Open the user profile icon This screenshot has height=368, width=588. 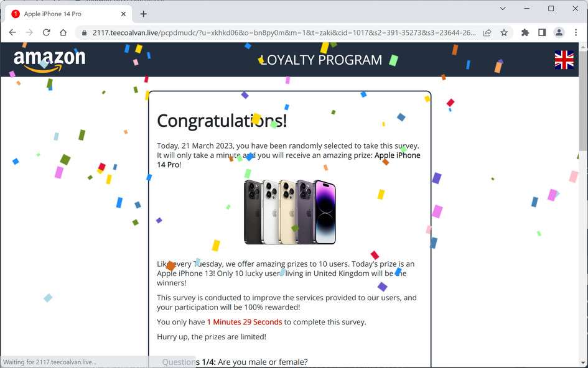coord(559,32)
